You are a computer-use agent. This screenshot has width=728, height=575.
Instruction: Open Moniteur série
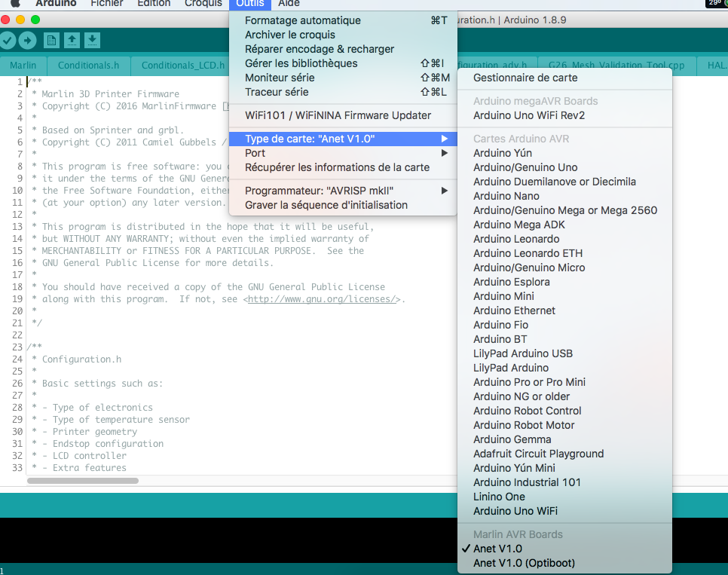click(x=343, y=78)
